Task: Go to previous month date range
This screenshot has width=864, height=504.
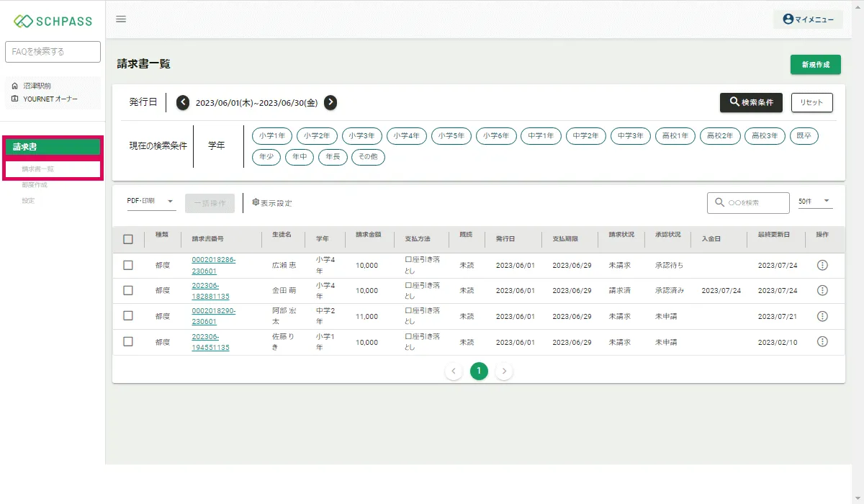Action: point(183,102)
